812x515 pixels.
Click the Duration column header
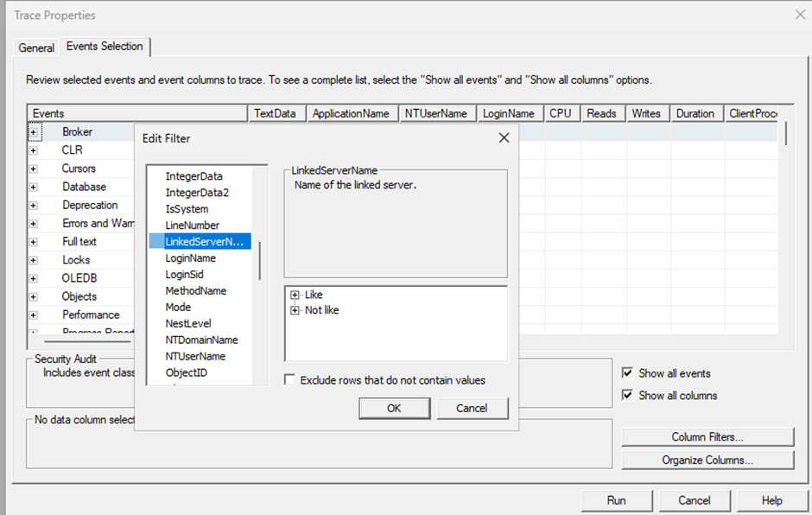[x=697, y=113]
